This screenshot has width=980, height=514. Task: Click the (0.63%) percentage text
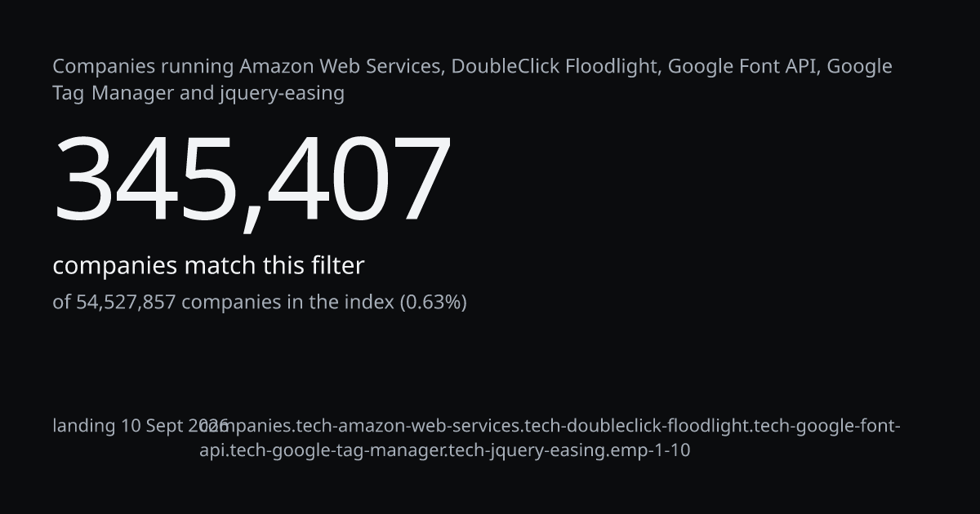coord(433,302)
